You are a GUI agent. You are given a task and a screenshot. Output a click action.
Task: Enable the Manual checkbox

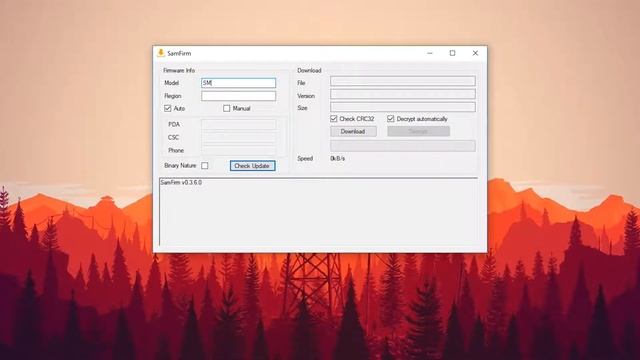(227, 108)
